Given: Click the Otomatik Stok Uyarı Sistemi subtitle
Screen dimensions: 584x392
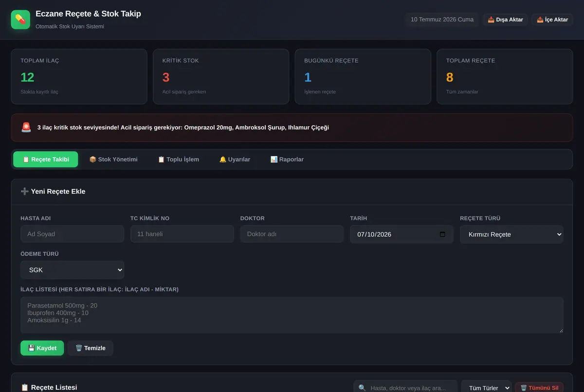Looking at the screenshot, I should 70,26.
